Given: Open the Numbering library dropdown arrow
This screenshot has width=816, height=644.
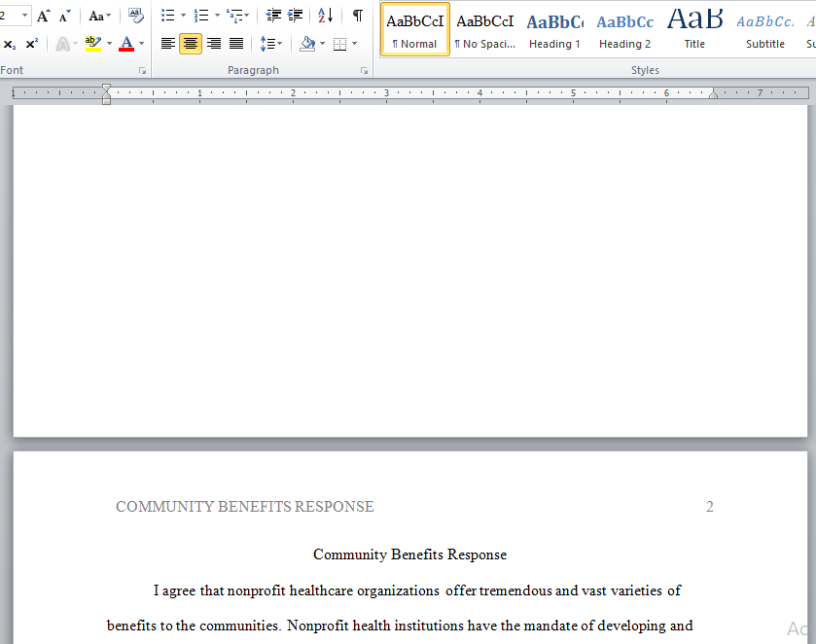Looking at the screenshot, I should point(217,16).
